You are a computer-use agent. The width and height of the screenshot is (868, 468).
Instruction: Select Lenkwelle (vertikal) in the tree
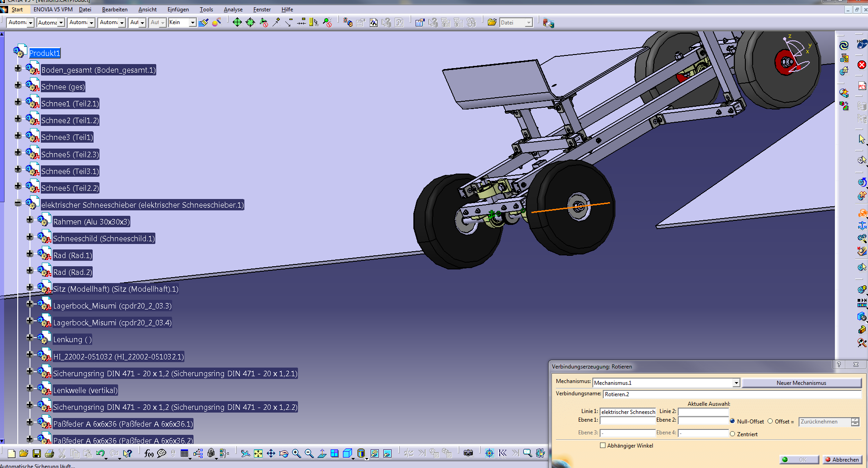(x=85, y=390)
